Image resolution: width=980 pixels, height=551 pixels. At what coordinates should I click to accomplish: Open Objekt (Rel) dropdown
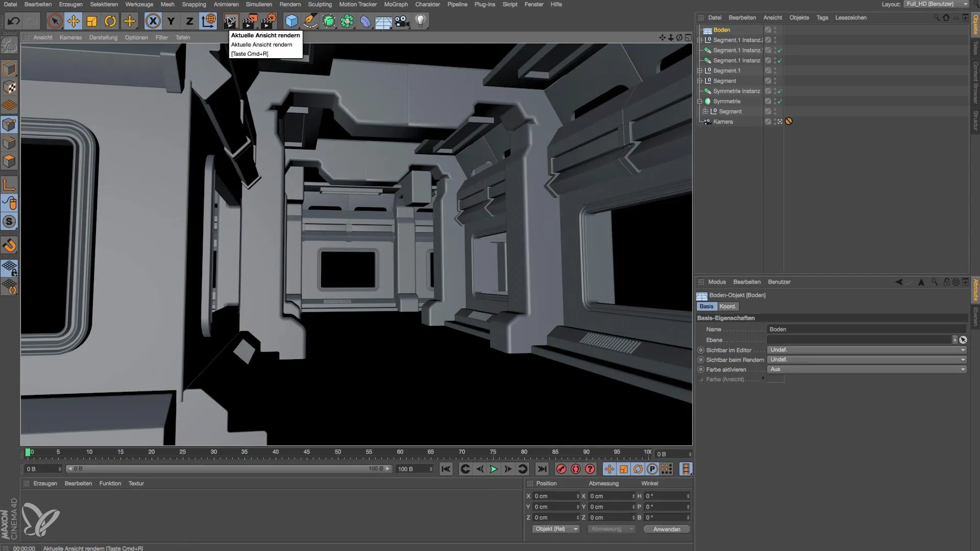555,529
